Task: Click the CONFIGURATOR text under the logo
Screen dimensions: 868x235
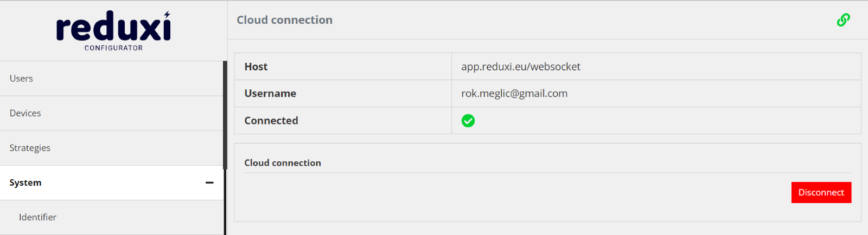Action: (113, 48)
